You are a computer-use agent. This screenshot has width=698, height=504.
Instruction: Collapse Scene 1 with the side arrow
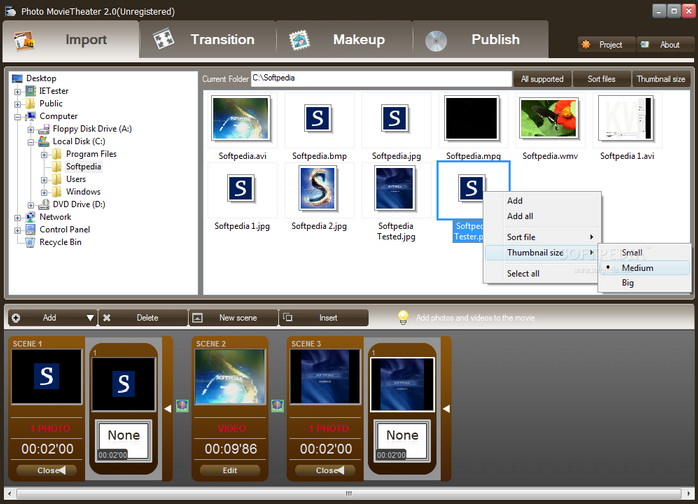pos(167,408)
